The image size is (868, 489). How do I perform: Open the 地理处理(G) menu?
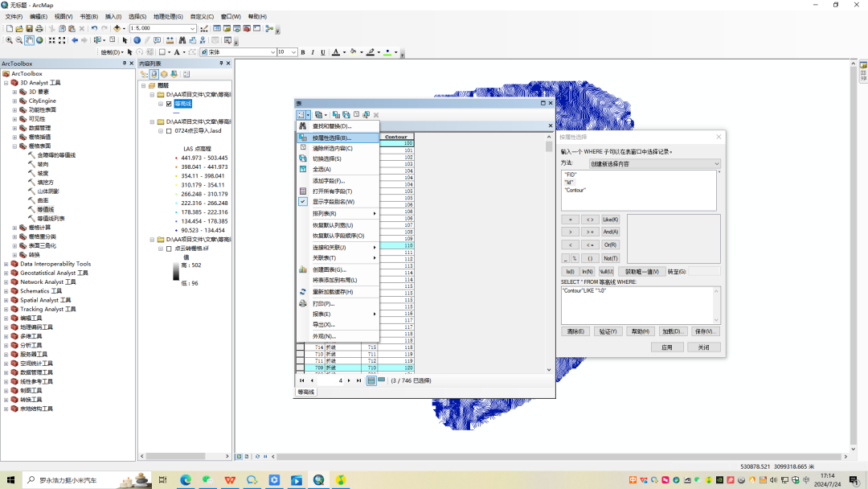(x=168, y=17)
